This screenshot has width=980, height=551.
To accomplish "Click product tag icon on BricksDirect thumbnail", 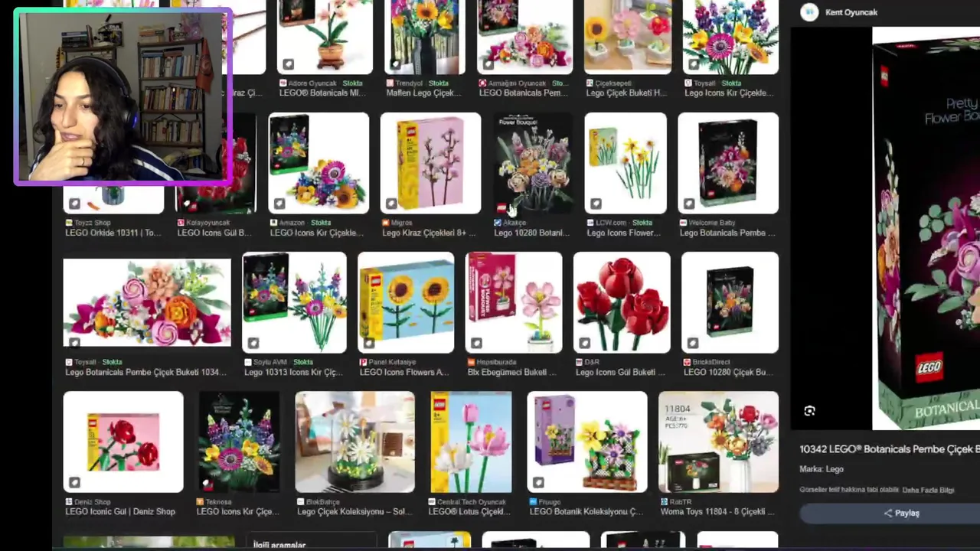I will click(x=693, y=343).
